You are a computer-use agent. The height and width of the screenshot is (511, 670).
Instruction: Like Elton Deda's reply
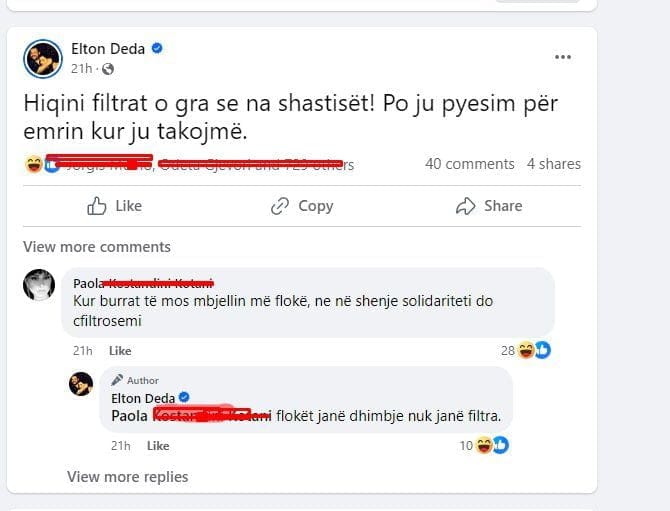pyautogui.click(x=158, y=445)
